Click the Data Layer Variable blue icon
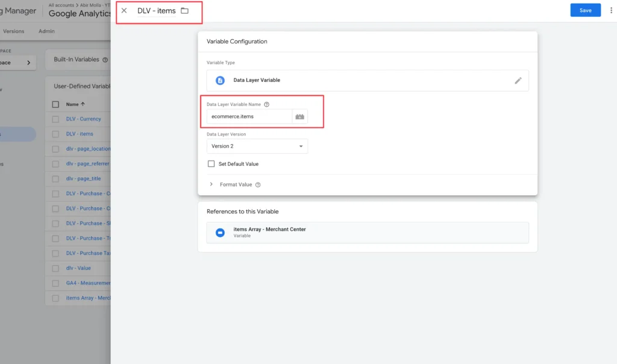The image size is (617, 364). pyautogui.click(x=218, y=80)
